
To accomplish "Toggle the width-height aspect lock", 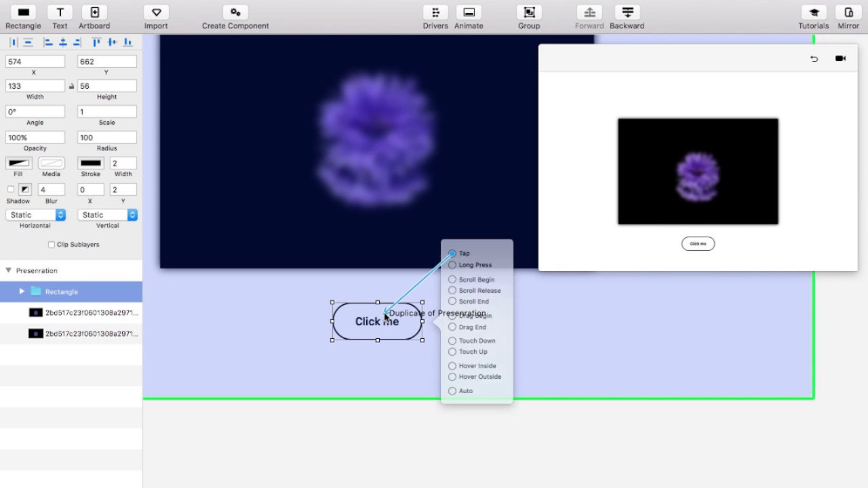I will point(71,86).
